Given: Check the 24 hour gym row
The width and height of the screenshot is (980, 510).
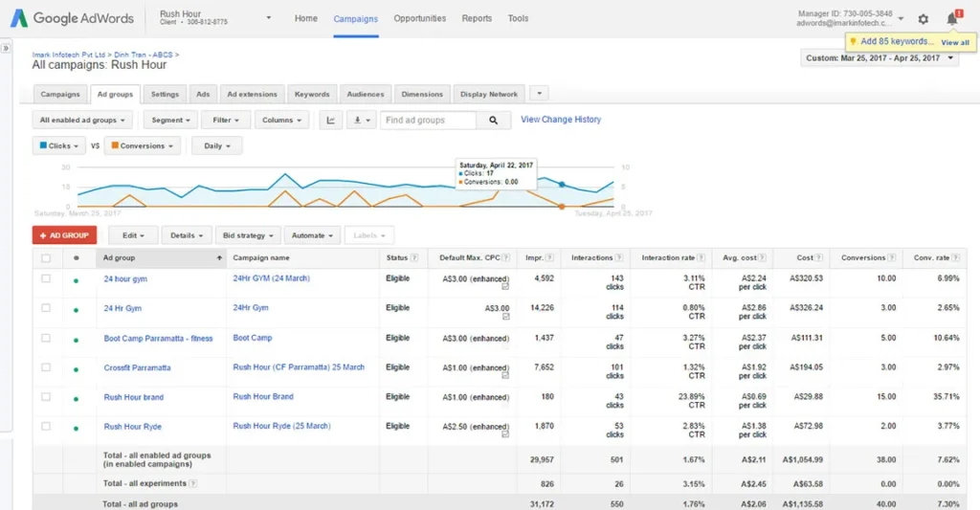Looking at the screenshot, I should [46, 278].
